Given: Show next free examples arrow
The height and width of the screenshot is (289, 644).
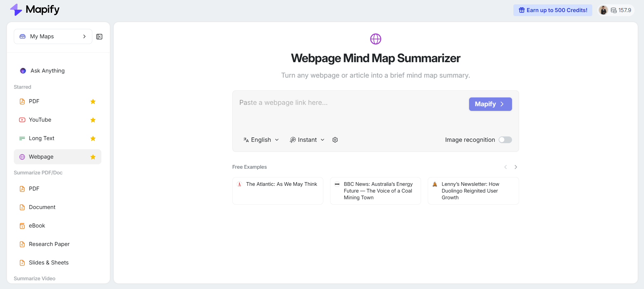Looking at the screenshot, I should (x=516, y=167).
